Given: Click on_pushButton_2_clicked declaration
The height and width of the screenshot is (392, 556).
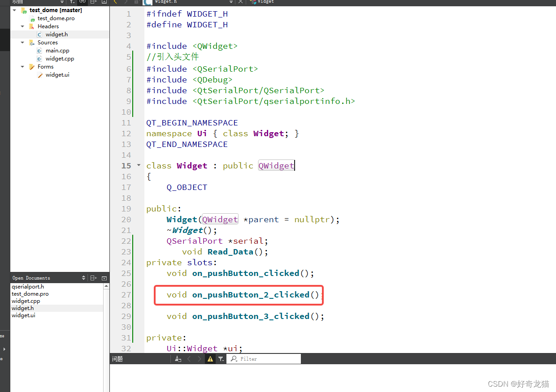Looking at the screenshot, I should coord(251,295).
